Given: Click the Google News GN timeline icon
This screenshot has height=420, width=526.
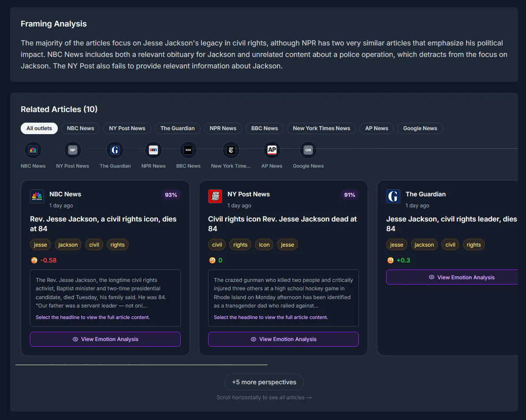Looking at the screenshot, I should [x=308, y=150].
